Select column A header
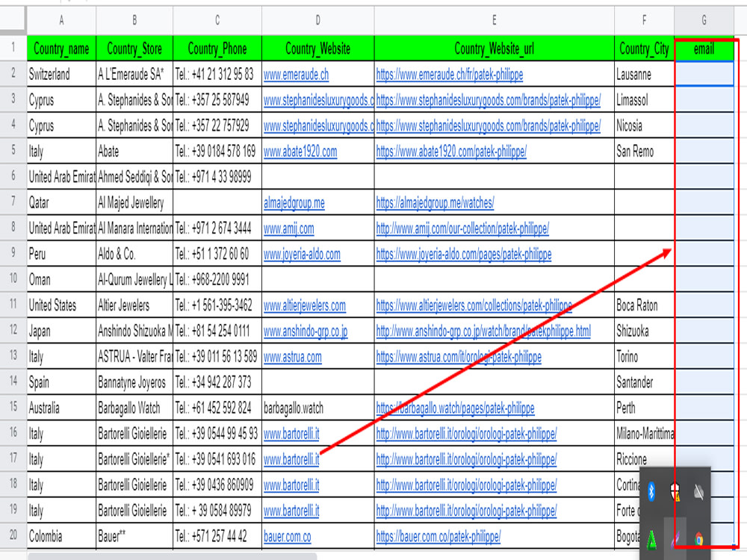The height and width of the screenshot is (560, 747). pos(61,20)
